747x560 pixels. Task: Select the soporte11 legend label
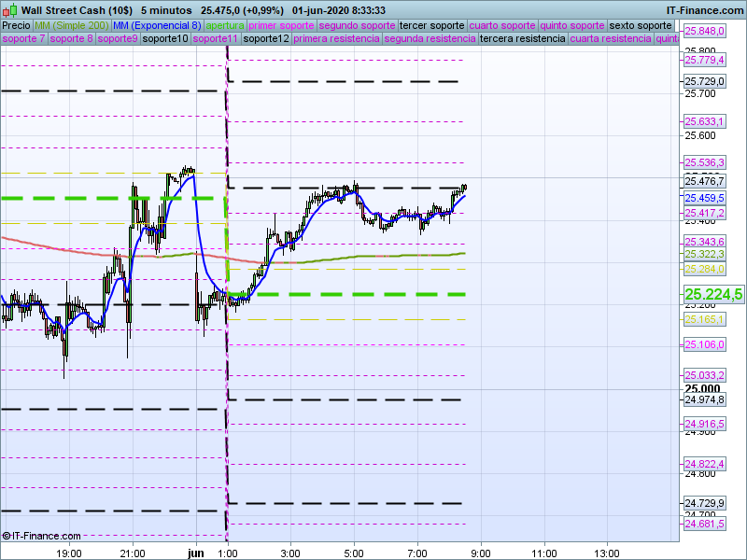[216, 38]
